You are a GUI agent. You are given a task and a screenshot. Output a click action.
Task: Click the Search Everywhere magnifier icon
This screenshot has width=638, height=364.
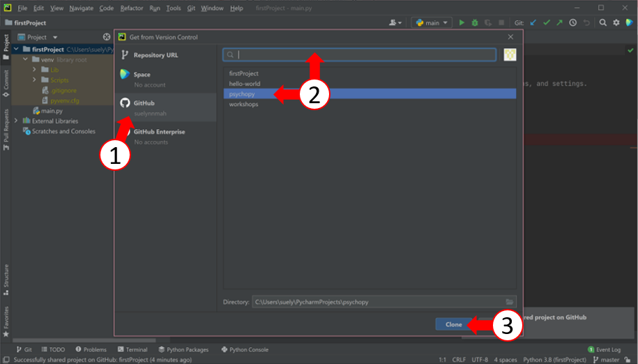[603, 22]
